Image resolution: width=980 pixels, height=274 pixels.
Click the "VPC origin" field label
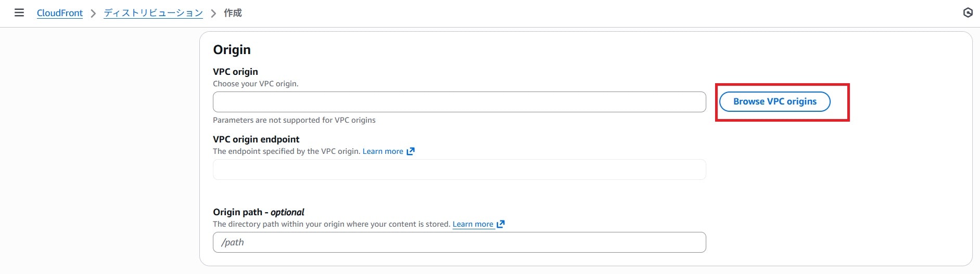tap(235, 72)
